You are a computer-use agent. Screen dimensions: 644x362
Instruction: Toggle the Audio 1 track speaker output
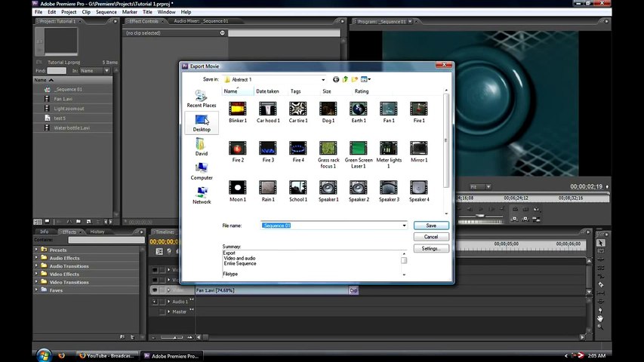(x=156, y=302)
